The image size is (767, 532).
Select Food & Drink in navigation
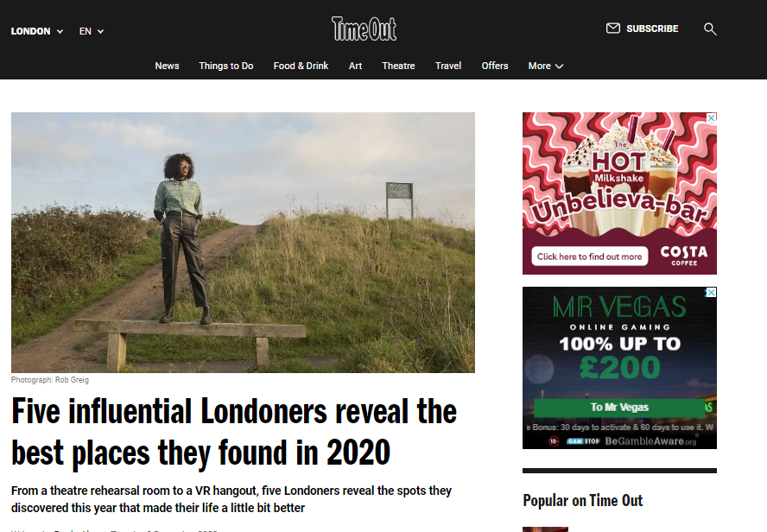pos(301,66)
